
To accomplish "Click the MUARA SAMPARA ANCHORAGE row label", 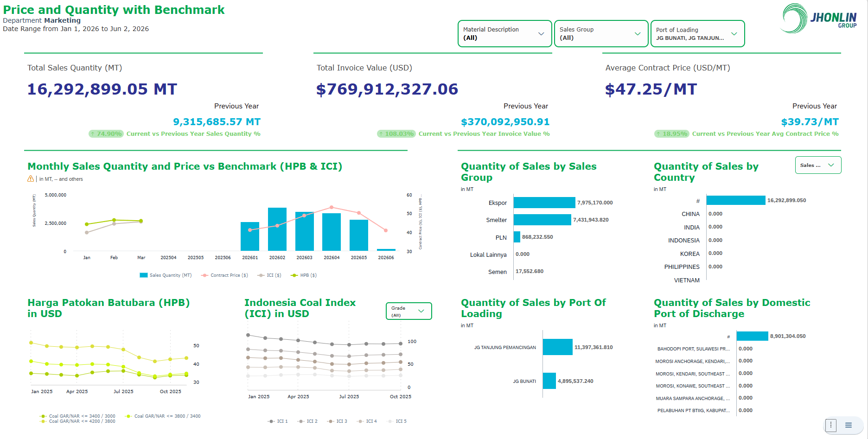I will click(693, 399).
